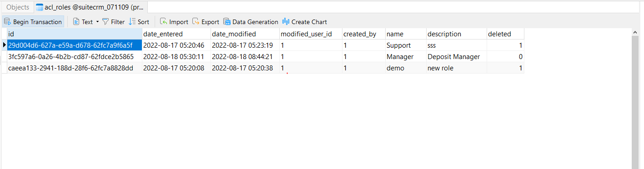Viewport: 644px width, 169px height.
Task: Click the Data Generation label
Action: (255, 22)
